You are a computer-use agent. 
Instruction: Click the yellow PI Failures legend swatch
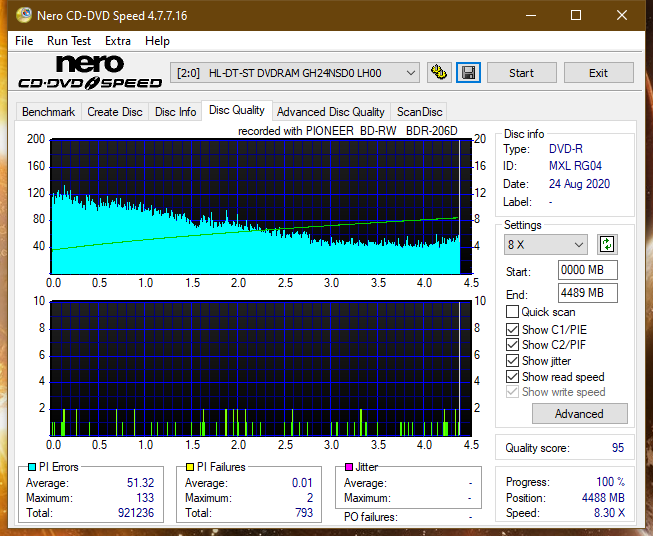[x=190, y=467]
